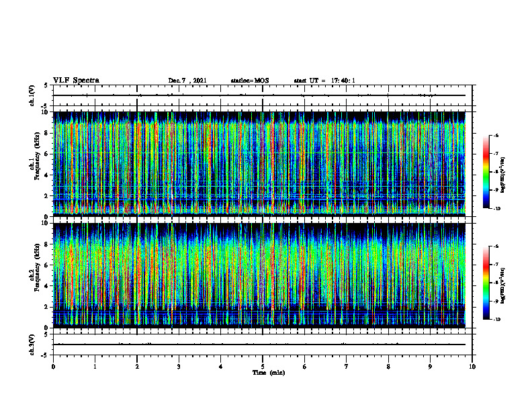The height and width of the screenshot is (411, 532).
Task: Click time axis tick label "7"
Action: [x=347, y=367]
